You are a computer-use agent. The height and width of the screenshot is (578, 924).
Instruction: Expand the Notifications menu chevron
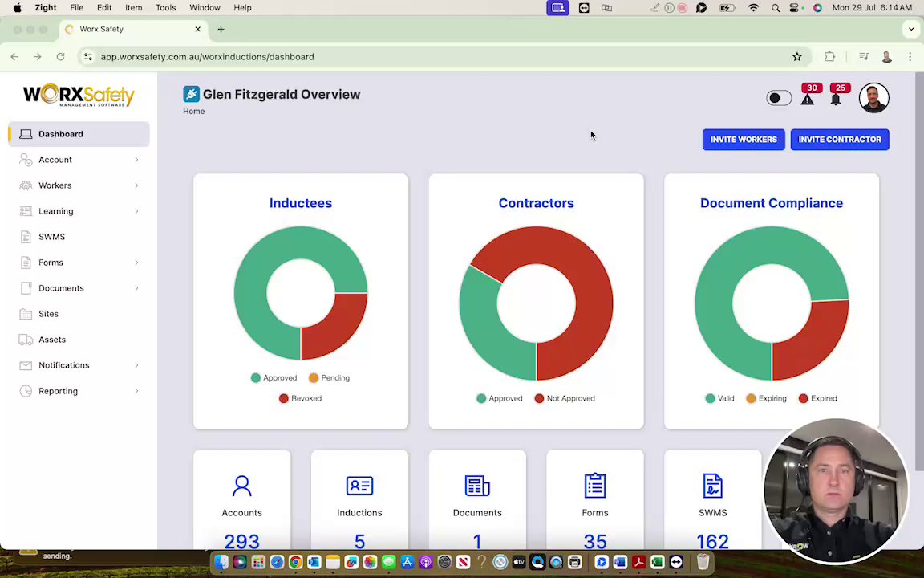136,365
